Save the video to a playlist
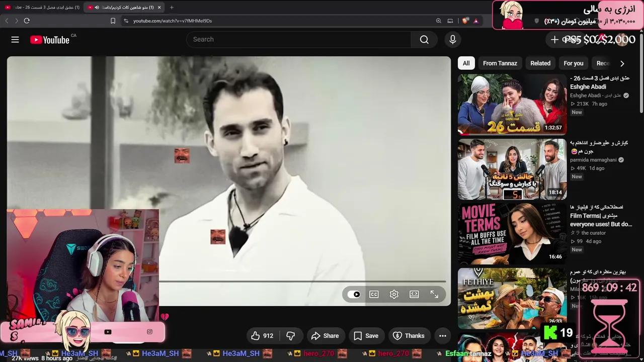Image resolution: width=644 pixels, height=362 pixels. point(366,336)
